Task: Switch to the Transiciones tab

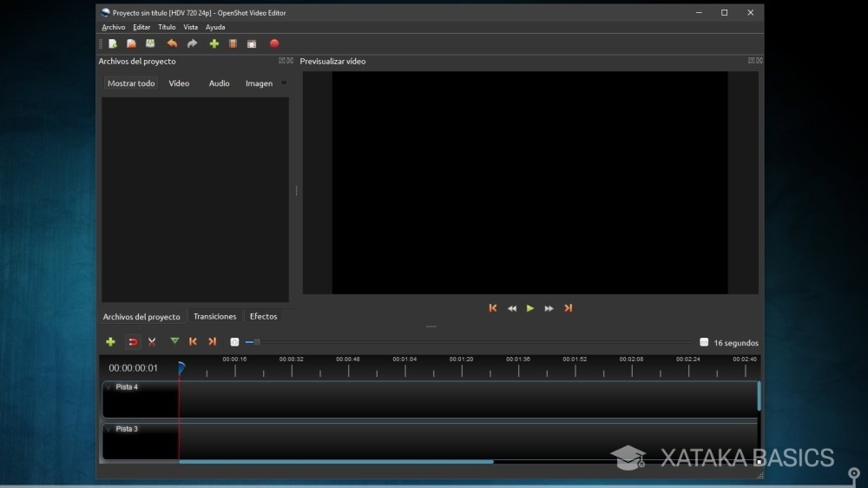Action: [x=214, y=316]
